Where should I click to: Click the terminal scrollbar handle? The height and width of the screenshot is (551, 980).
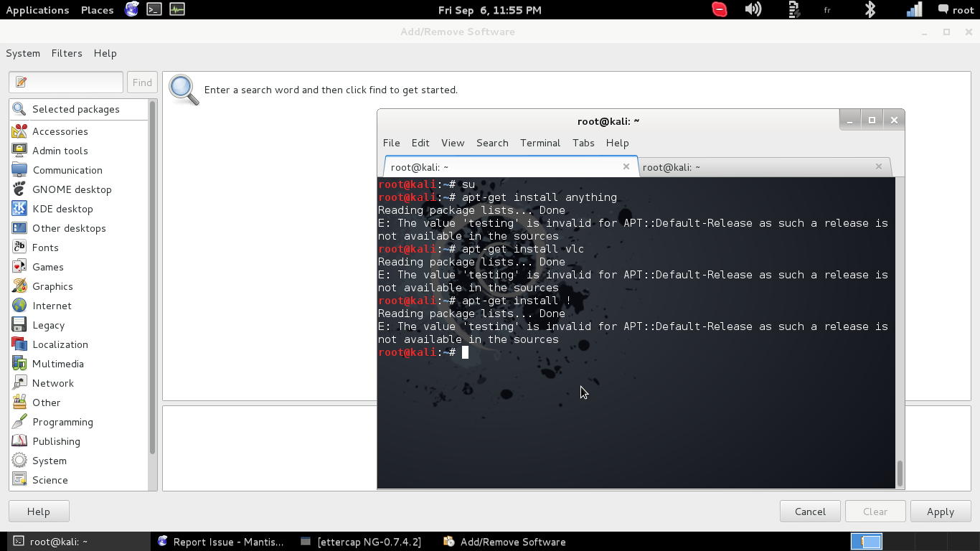(x=900, y=473)
